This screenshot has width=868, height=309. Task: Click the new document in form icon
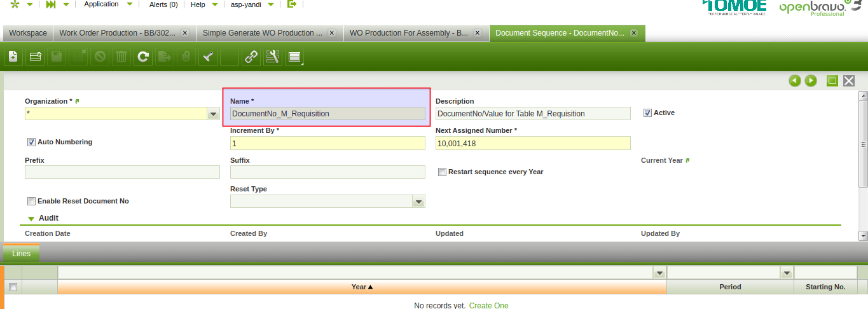click(13, 57)
